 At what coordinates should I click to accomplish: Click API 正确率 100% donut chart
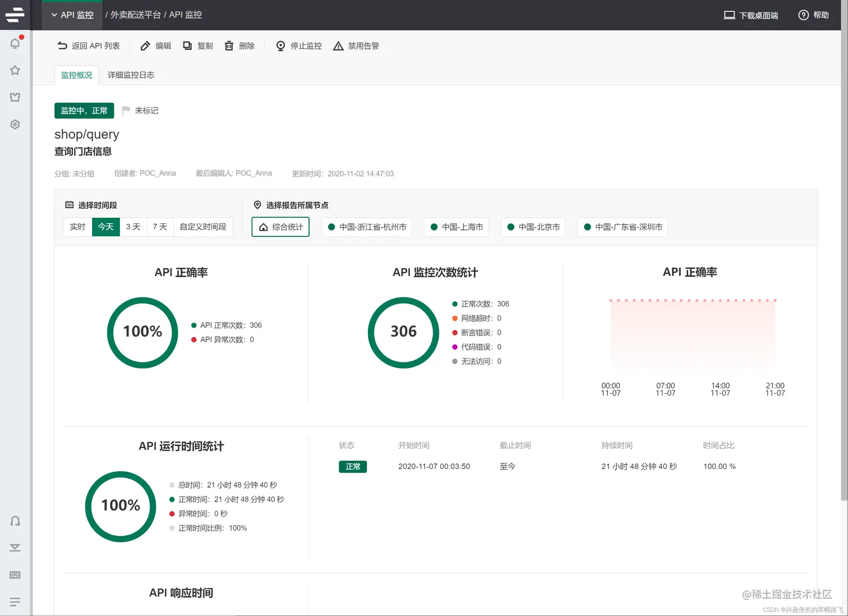click(x=142, y=332)
